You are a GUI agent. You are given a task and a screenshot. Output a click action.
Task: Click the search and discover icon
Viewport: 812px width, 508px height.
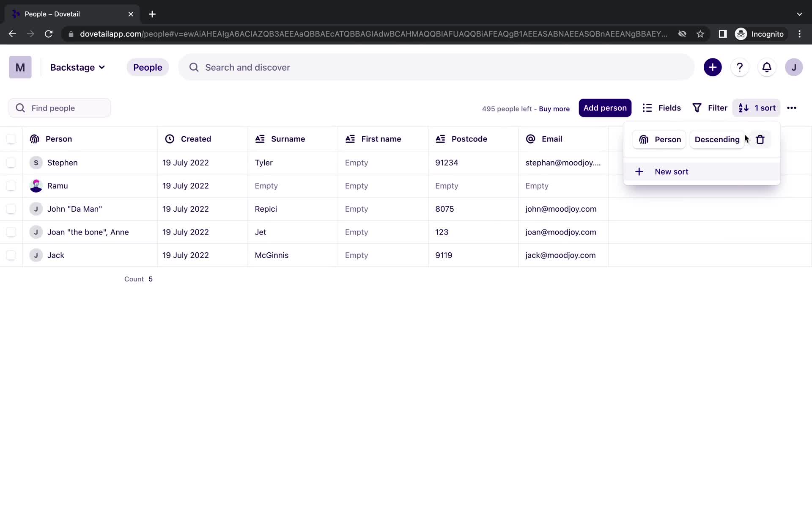[x=194, y=67]
